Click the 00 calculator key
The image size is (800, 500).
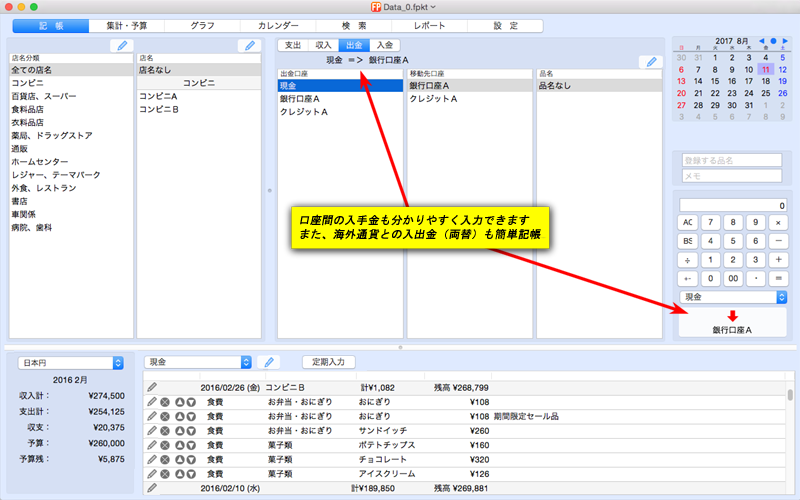pyautogui.click(x=733, y=279)
